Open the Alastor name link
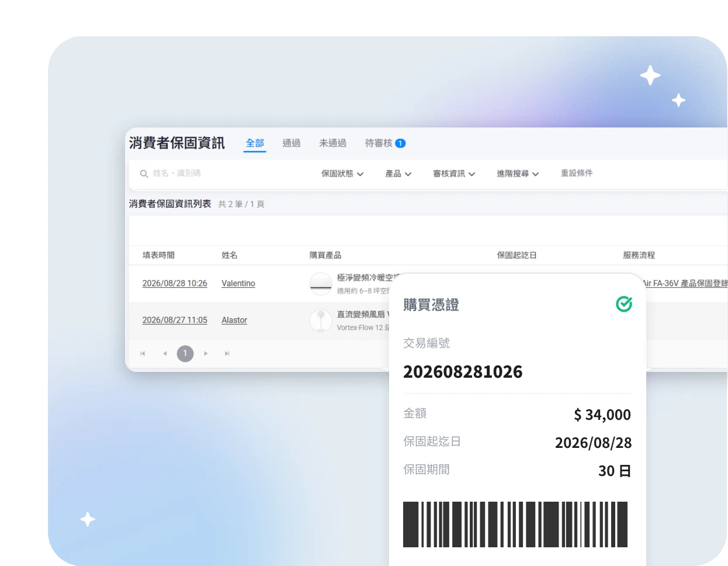Image resolution: width=728 pixels, height=566 pixels. click(x=234, y=320)
